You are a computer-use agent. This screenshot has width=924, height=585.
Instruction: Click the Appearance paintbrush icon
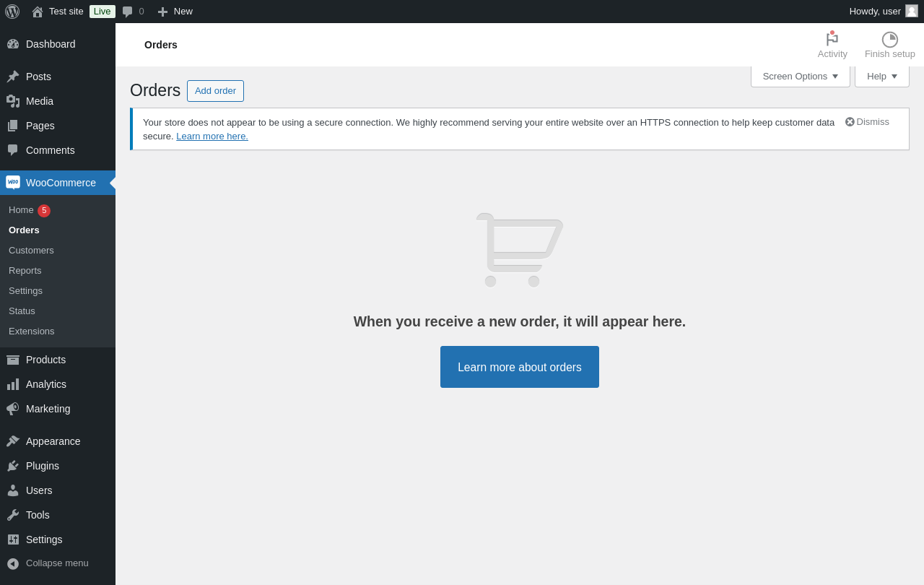point(13,441)
